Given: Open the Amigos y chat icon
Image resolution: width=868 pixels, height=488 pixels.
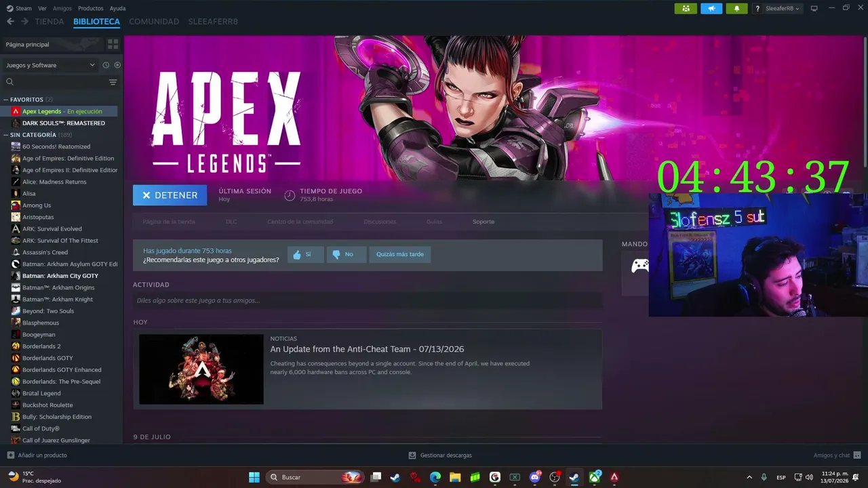Looking at the screenshot, I should point(857,455).
